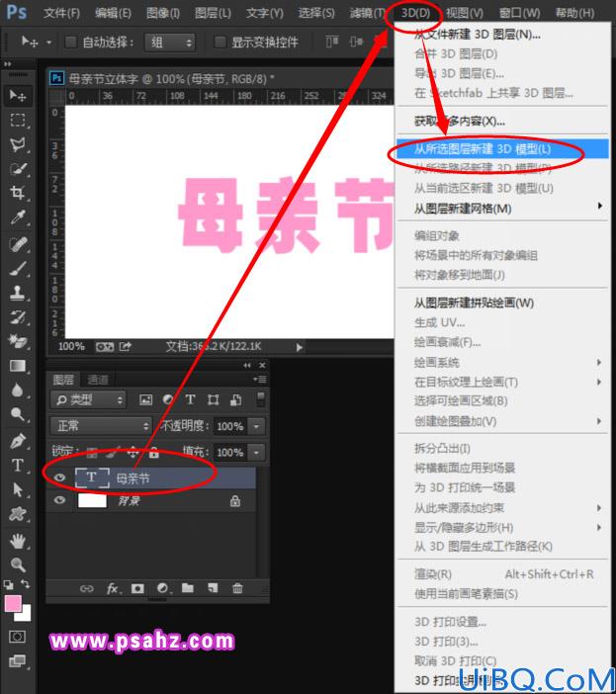
Task: Select the Crop tool
Action: 18,193
